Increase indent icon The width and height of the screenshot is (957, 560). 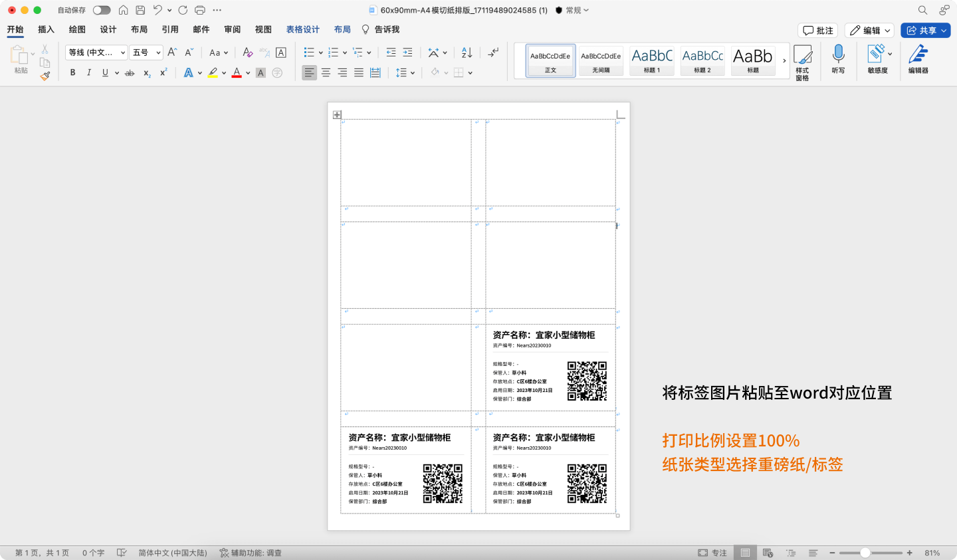pyautogui.click(x=407, y=52)
